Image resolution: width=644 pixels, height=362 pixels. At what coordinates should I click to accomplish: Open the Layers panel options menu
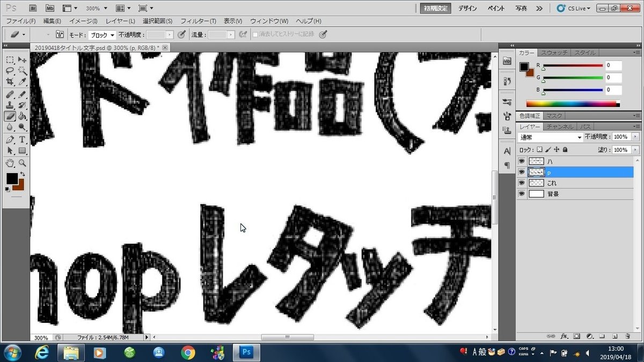point(637,127)
